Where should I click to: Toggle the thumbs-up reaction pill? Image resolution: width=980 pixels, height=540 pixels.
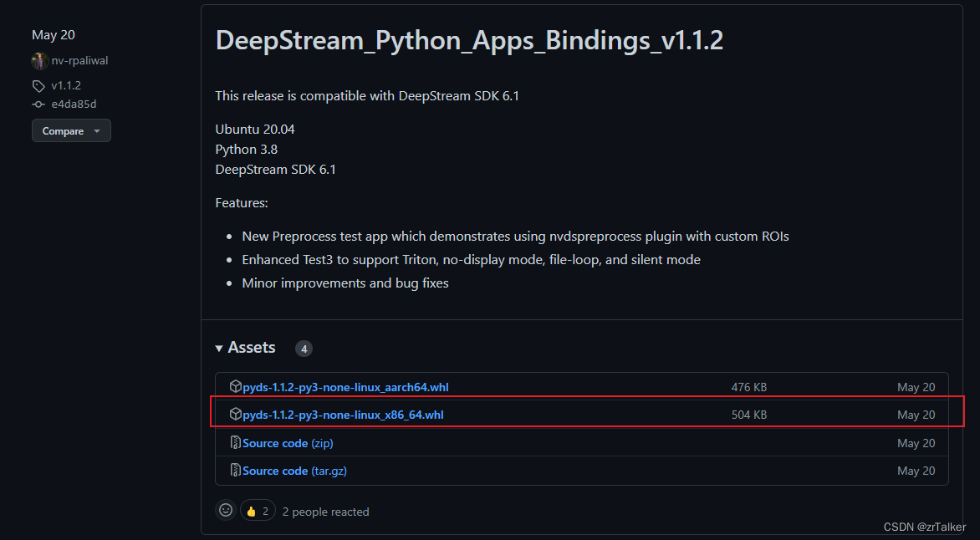pyautogui.click(x=258, y=510)
